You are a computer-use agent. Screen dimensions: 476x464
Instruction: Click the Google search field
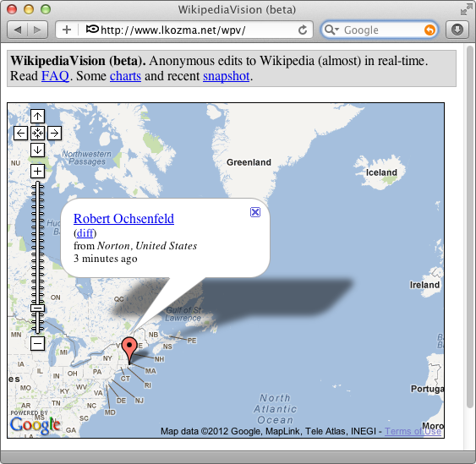[x=379, y=30]
